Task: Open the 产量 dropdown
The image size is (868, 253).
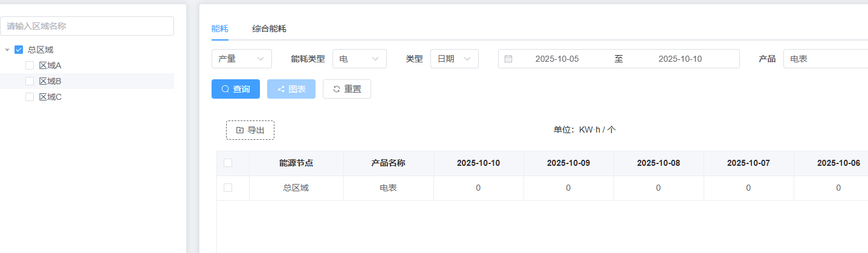Action: click(x=242, y=59)
